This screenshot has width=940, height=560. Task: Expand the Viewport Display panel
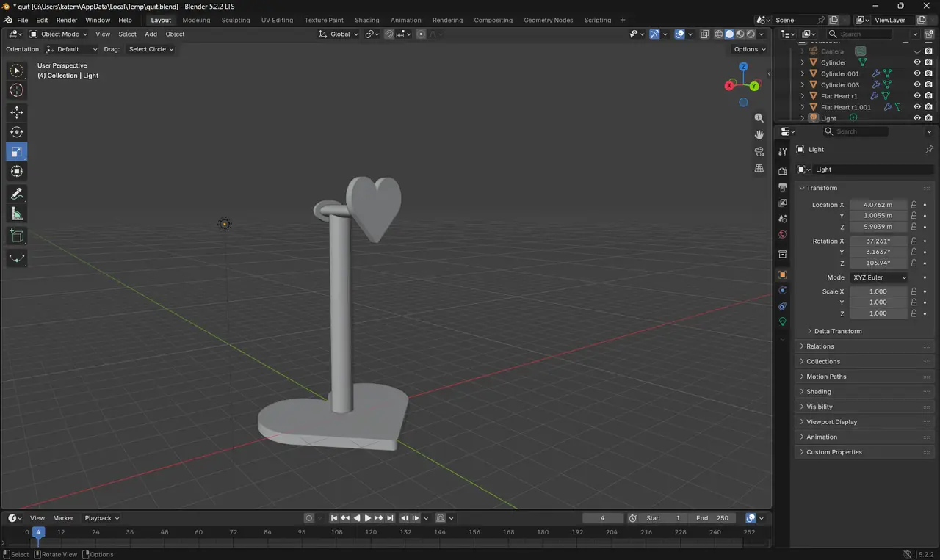[831, 422]
